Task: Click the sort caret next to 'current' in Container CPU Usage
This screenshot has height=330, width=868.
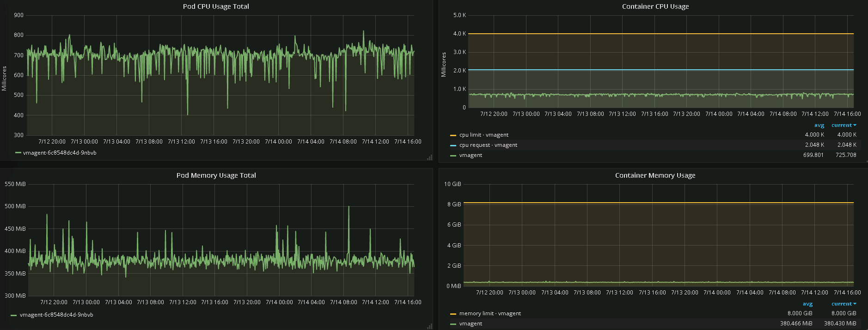Action: (855, 125)
